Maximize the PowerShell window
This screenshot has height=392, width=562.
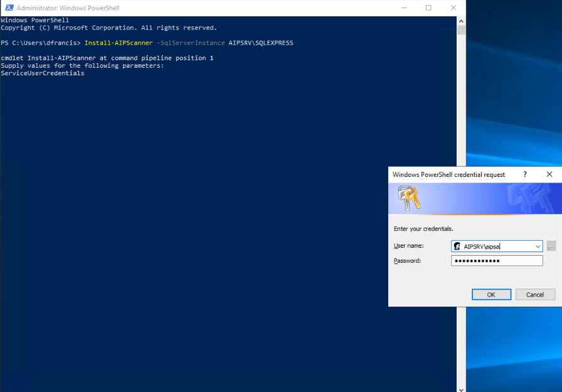coord(428,8)
